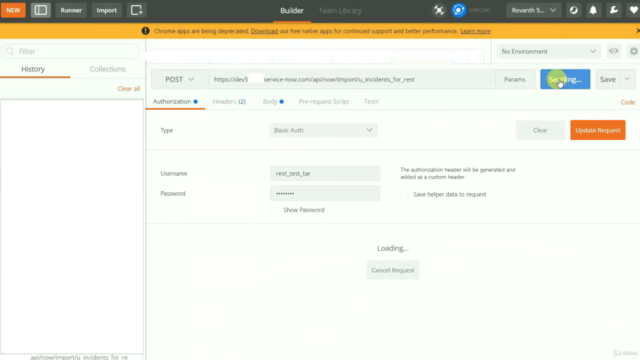Open the wrench settings icon
This screenshot has width=640, height=360.
(613, 10)
